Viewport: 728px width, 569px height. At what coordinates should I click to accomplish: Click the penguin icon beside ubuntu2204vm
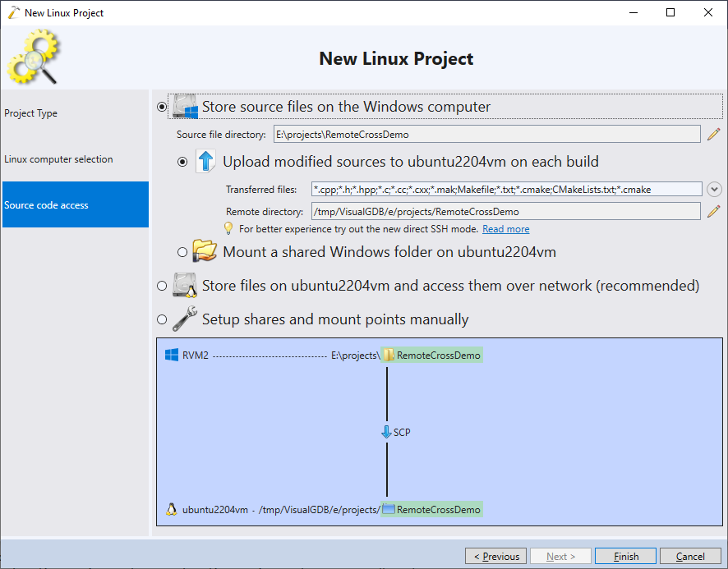(172, 509)
